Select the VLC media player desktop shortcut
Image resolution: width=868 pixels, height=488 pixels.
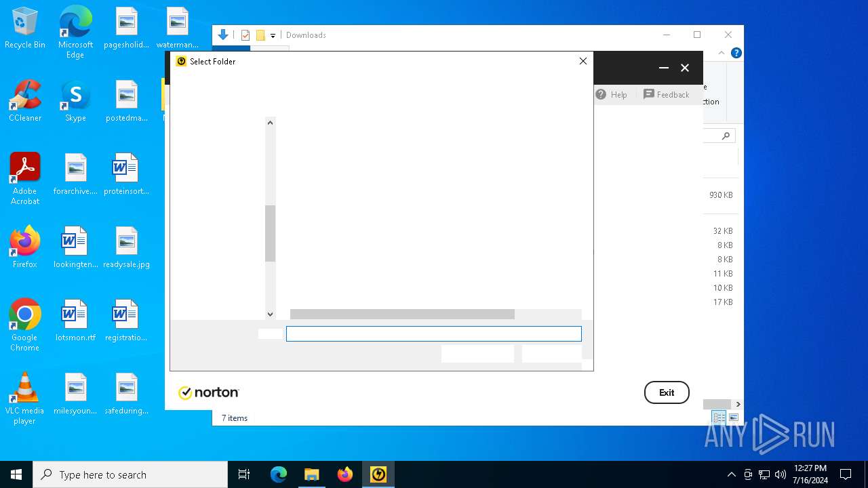(25, 399)
